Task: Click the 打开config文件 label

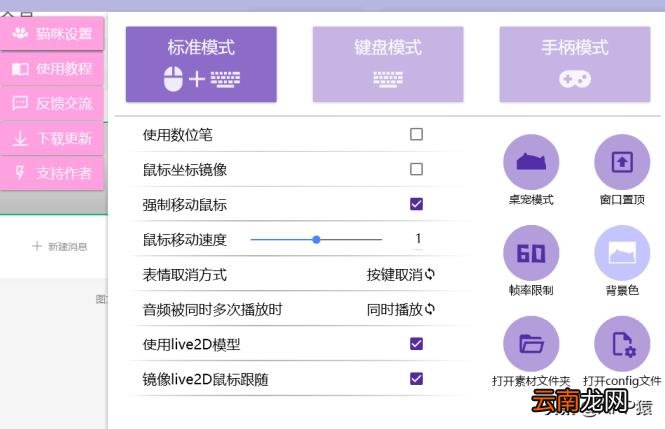Action: [x=622, y=381]
